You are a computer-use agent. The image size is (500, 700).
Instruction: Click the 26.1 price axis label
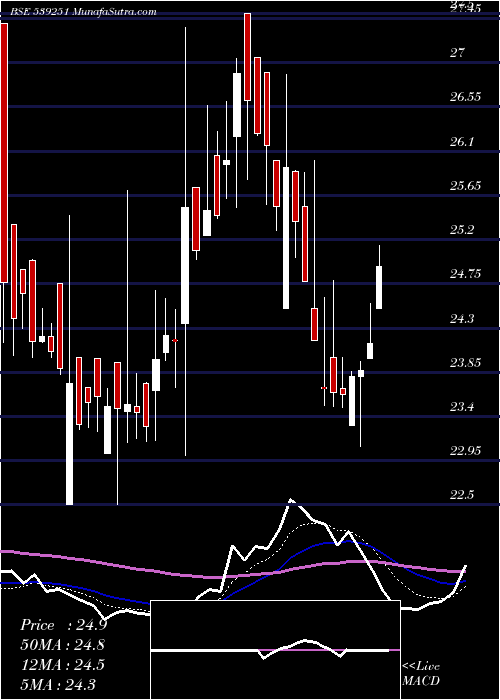point(462,142)
